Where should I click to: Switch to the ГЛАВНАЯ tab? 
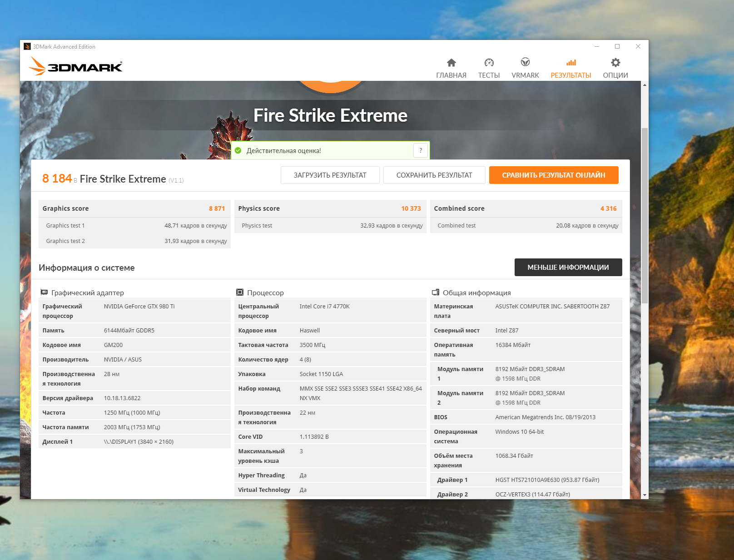click(x=451, y=75)
